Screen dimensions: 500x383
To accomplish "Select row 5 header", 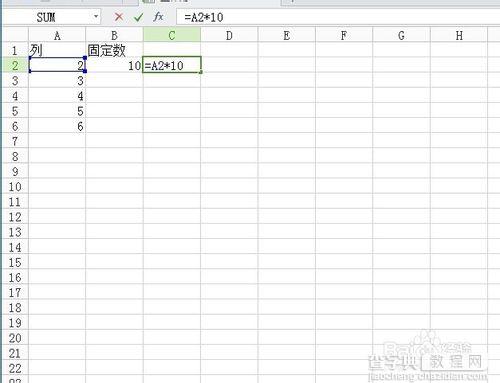I will pyautogui.click(x=15, y=111).
